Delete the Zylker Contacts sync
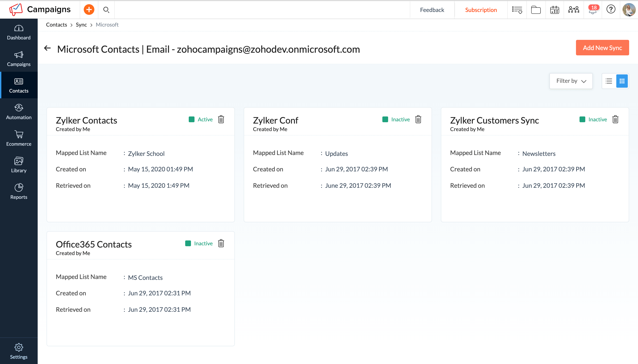Screen dimensions: 638x364 [x=221, y=120]
